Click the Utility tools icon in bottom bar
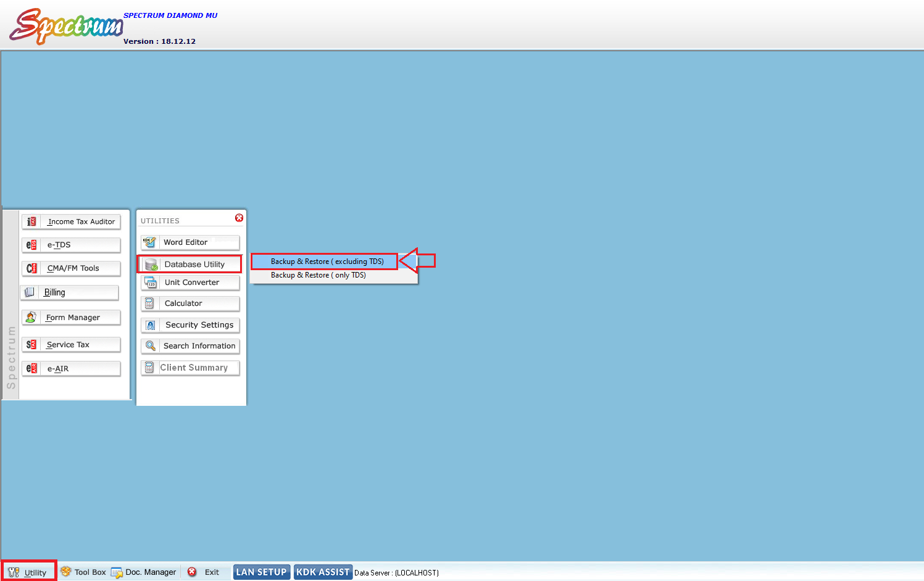The image size is (924, 581). [14, 572]
